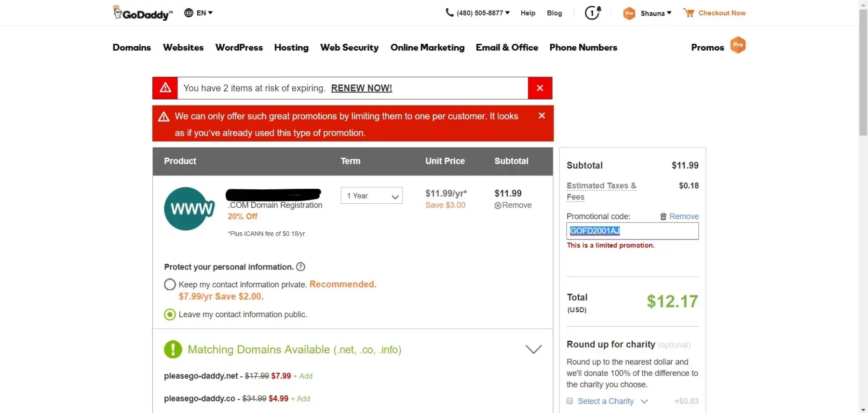Open the 1 Year term dropdown
The image size is (868, 413).
coord(371,196)
